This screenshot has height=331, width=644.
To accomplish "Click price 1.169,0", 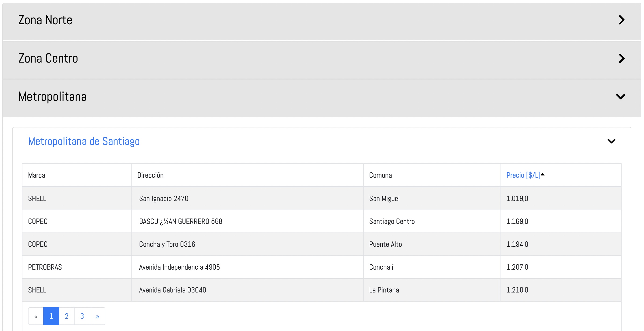I will tap(517, 222).
